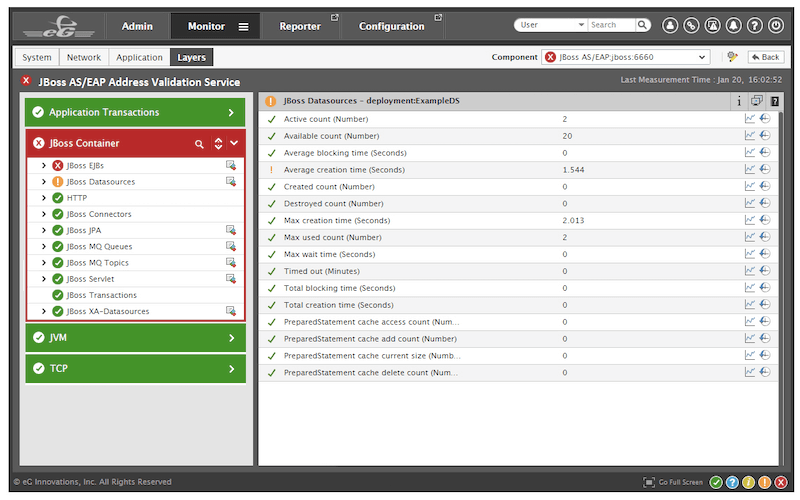The image size is (800, 500).
Task: Click the info icon in Datasources panel header
Action: click(739, 101)
